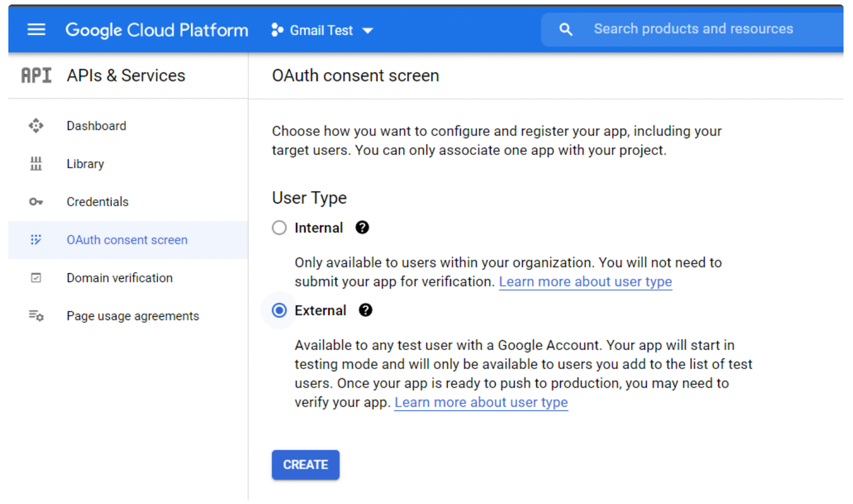Click the Page usage agreements settings icon
This screenshot has height=504, width=853.
pyautogui.click(x=36, y=316)
